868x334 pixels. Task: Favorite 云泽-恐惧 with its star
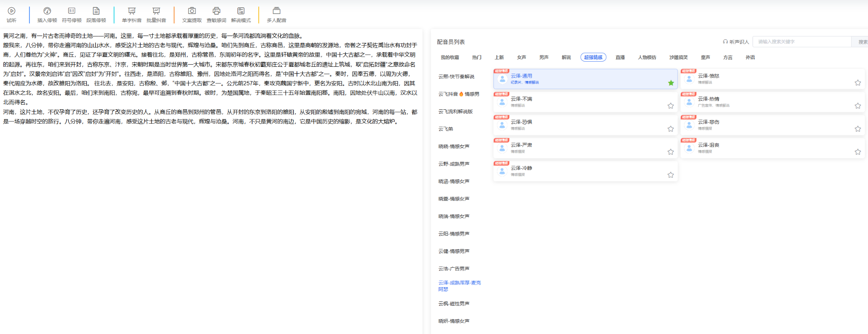pos(671,129)
